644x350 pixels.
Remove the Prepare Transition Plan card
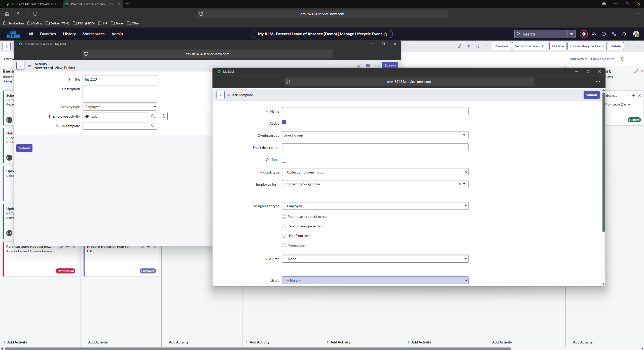coord(155,247)
